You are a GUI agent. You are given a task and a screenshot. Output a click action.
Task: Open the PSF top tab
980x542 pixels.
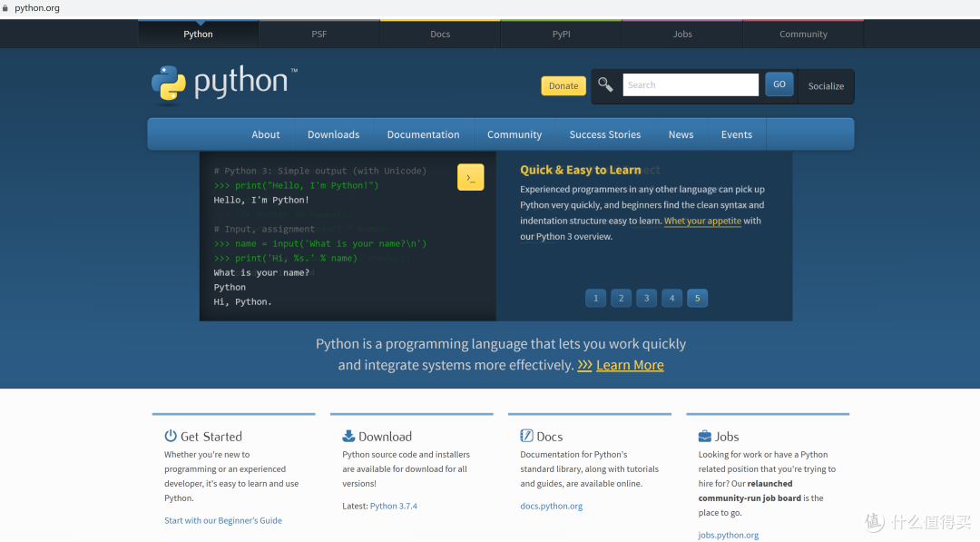[318, 34]
